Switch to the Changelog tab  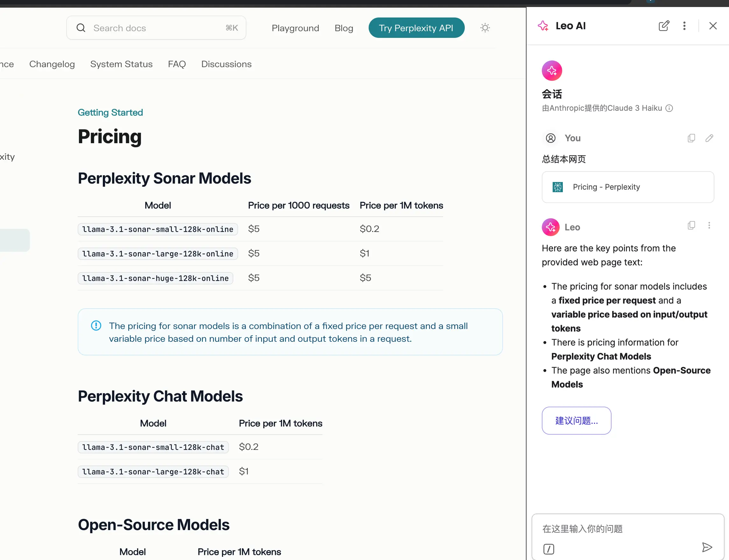click(52, 64)
